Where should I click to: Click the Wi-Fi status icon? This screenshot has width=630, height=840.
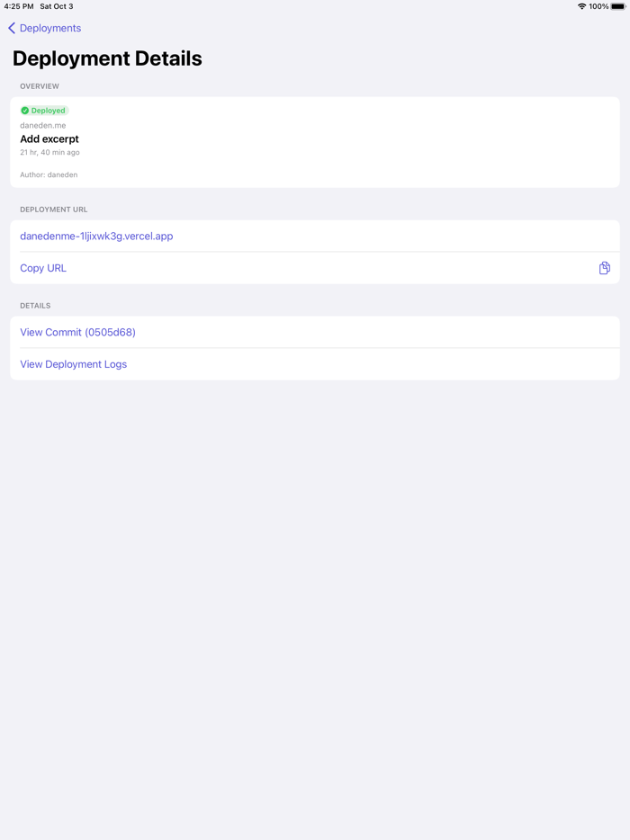pos(581,6)
